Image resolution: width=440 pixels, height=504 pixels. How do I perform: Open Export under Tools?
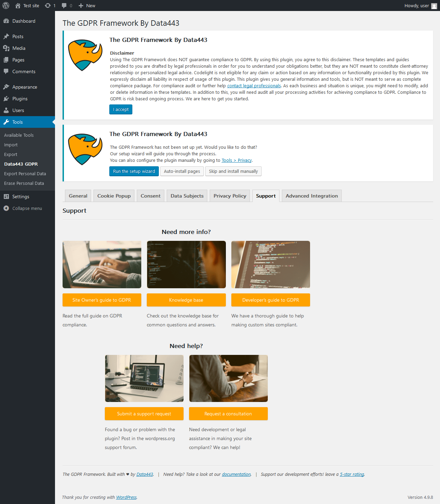(x=11, y=155)
